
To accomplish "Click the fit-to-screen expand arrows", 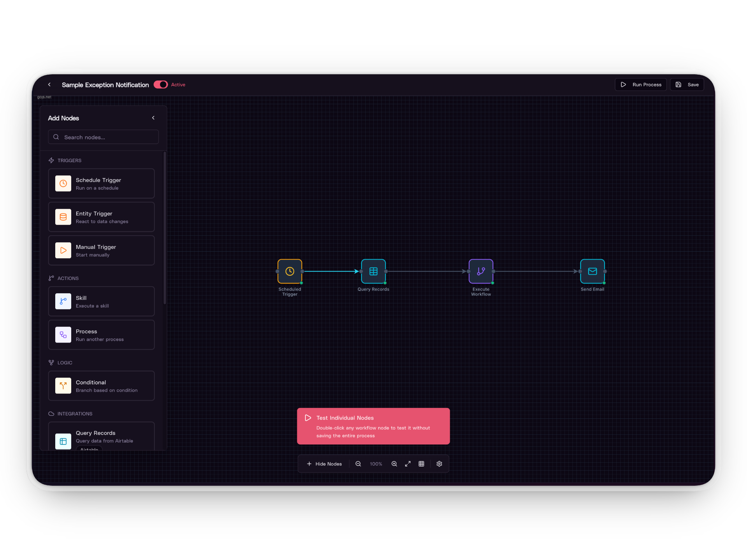I will (408, 464).
